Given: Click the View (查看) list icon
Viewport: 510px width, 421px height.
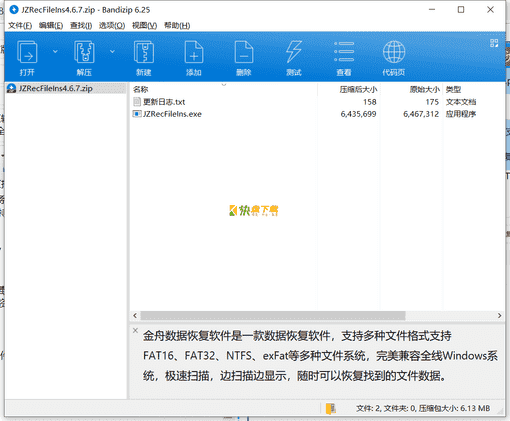Looking at the screenshot, I should [x=344, y=52].
